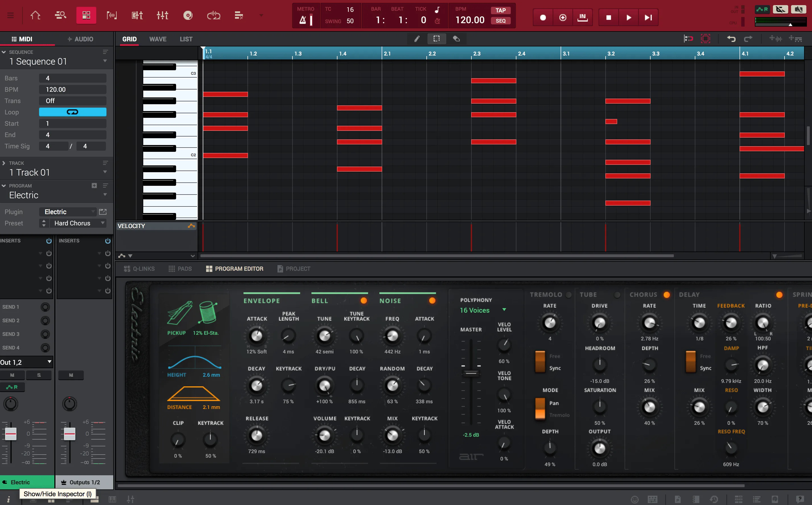812x505 pixels.
Task: Click the undo arrow icon
Action: click(731, 39)
